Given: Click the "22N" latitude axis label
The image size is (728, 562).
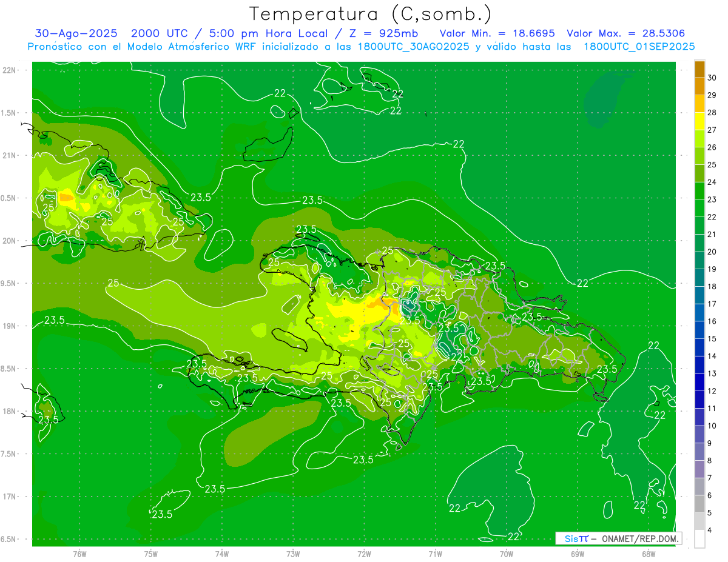Looking at the screenshot, I should pos(9,70).
